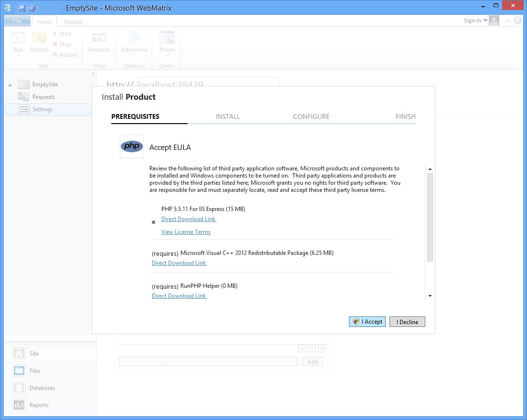
Task: Select Settings in the tree
Action: point(48,110)
